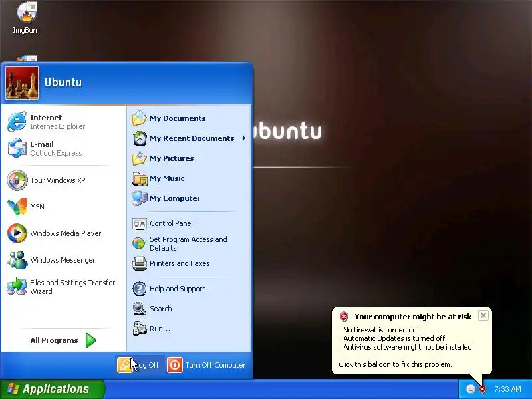Click the Log Off label
This screenshot has width=532, height=399.
[148, 365]
